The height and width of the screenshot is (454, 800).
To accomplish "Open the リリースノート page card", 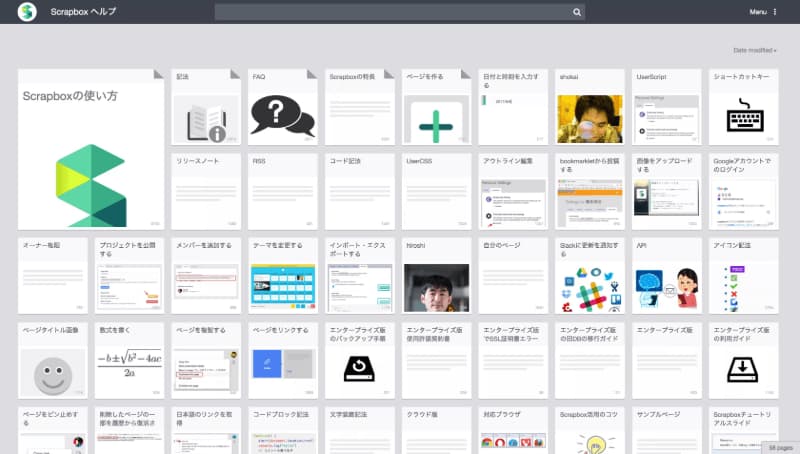I will [x=206, y=191].
